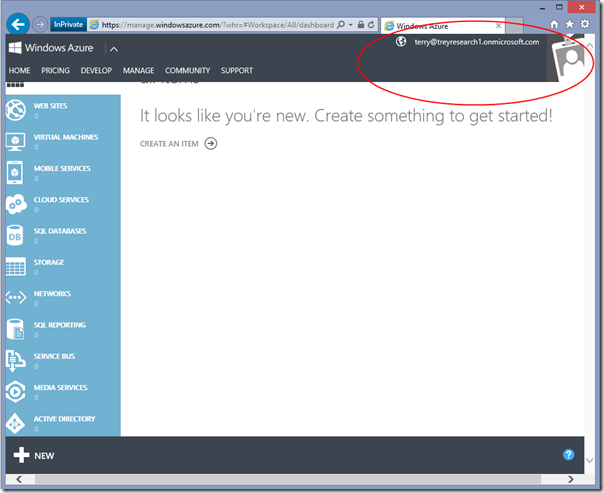The image size is (604, 493).
Task: Open the SQL Databases DB icon
Action: (15, 235)
